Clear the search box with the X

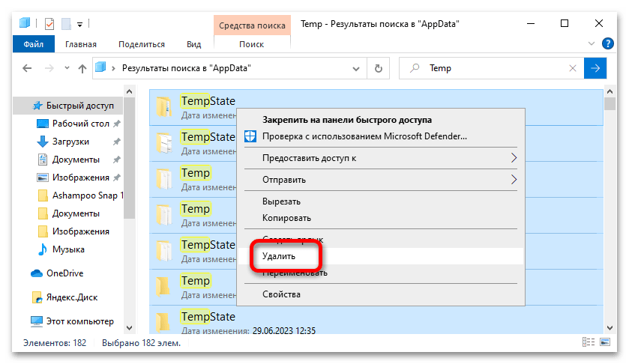(573, 69)
